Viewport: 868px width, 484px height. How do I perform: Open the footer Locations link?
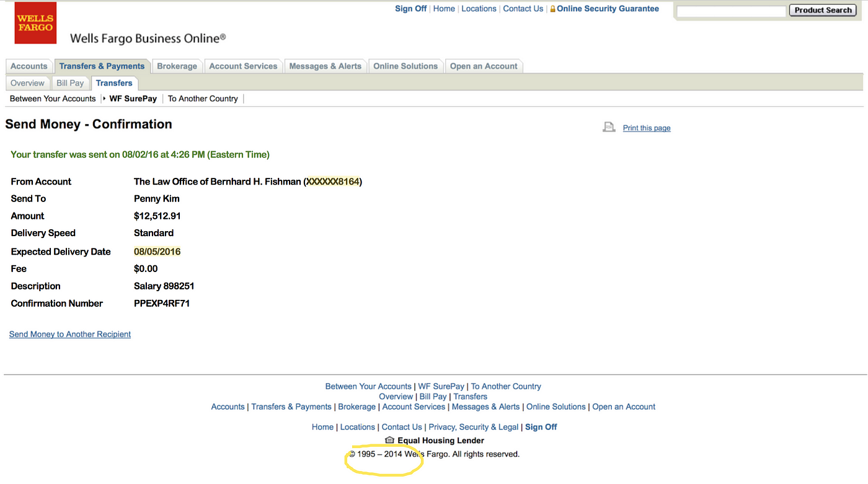pos(357,427)
